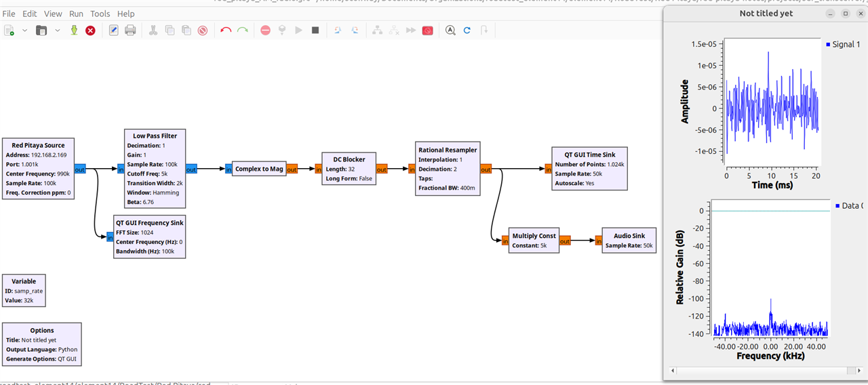Screen dimensions: 868x385
Task: Undo with the red curved arrow
Action: pyautogui.click(x=226, y=31)
